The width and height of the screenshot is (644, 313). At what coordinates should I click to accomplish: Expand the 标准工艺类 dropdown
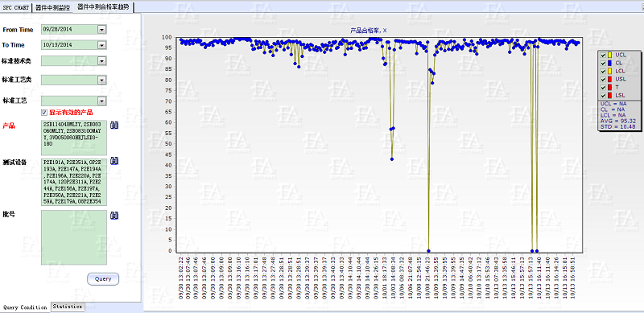(102, 80)
